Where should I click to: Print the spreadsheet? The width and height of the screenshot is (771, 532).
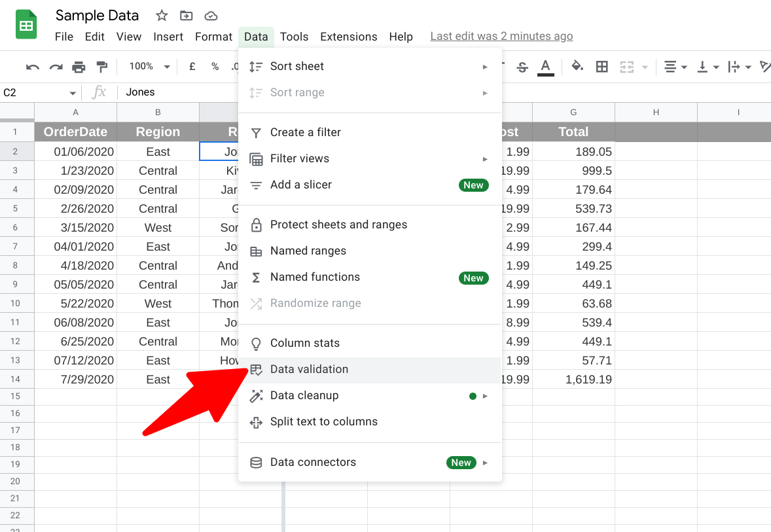point(77,66)
